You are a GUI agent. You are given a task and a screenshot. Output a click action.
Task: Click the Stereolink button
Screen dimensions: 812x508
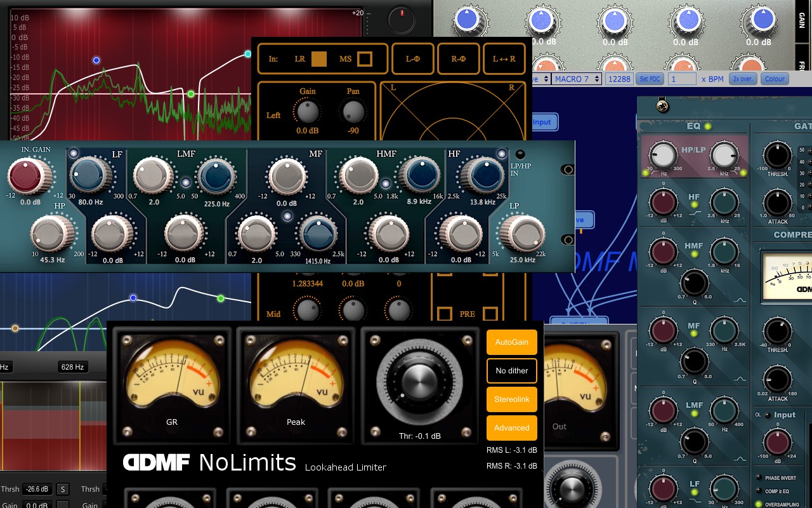click(x=512, y=399)
